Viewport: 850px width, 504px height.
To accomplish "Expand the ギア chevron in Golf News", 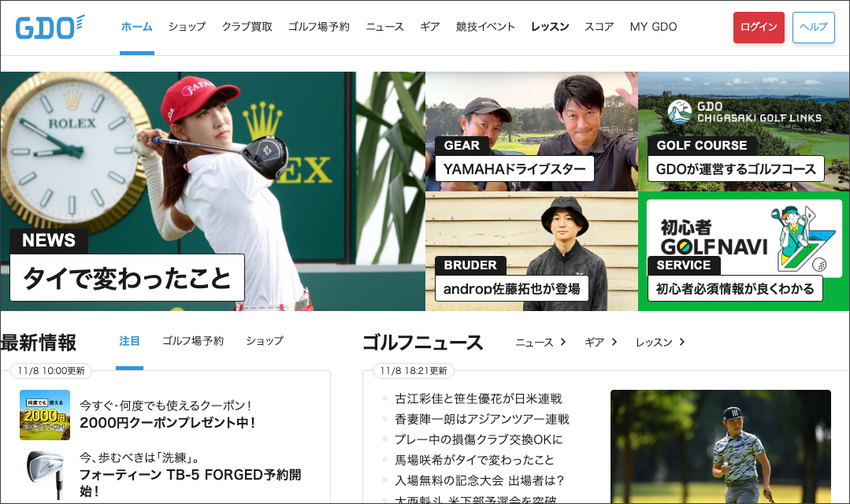I will pyautogui.click(x=614, y=342).
